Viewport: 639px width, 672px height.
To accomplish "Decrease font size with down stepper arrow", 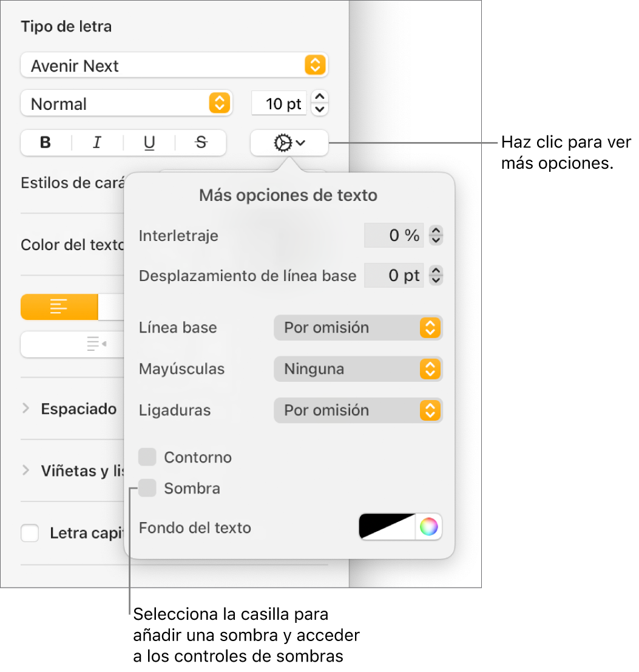I will 320,110.
